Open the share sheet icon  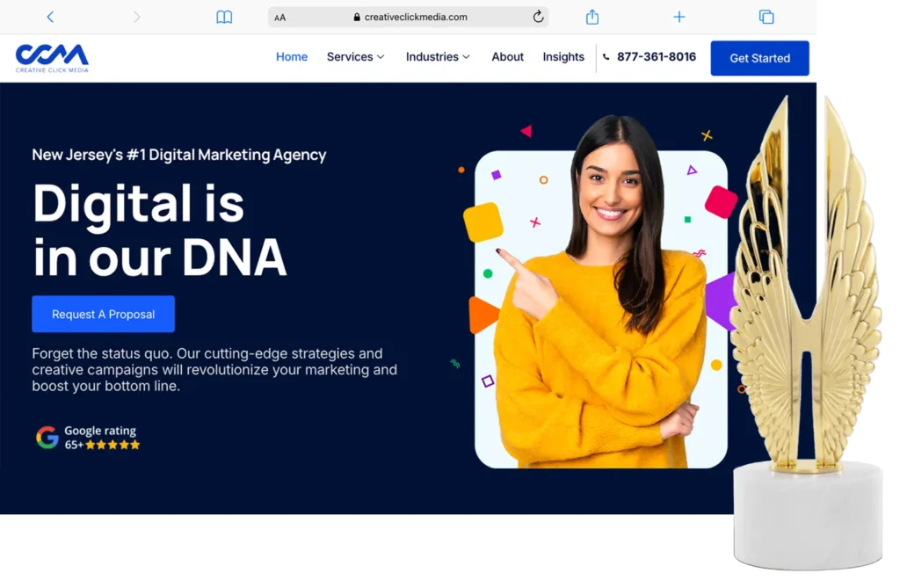[592, 17]
